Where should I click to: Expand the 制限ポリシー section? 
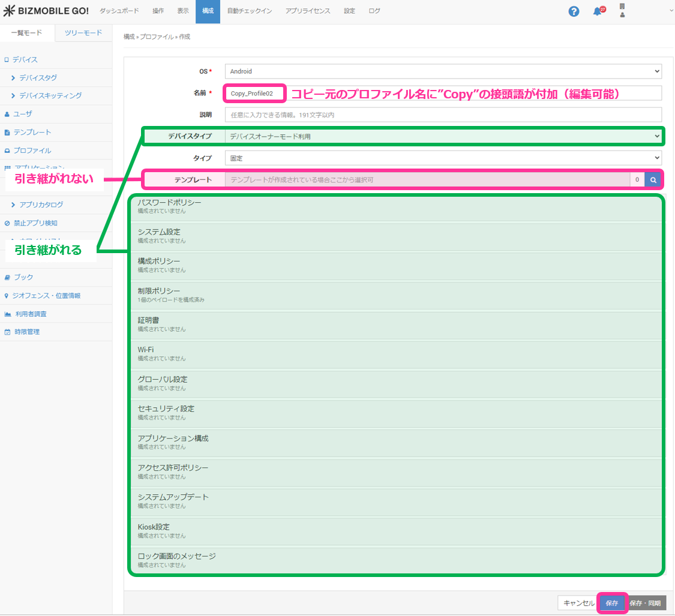coord(396,295)
